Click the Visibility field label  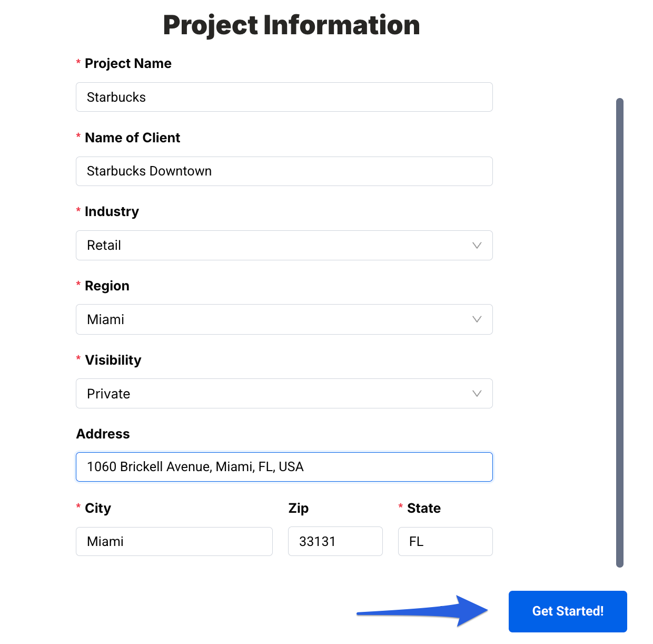tap(113, 360)
